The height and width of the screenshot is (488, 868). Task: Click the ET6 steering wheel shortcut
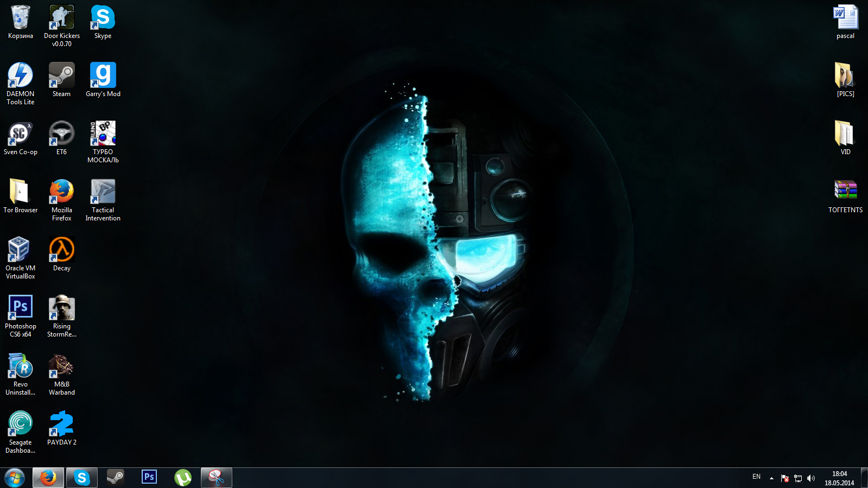coord(62,138)
